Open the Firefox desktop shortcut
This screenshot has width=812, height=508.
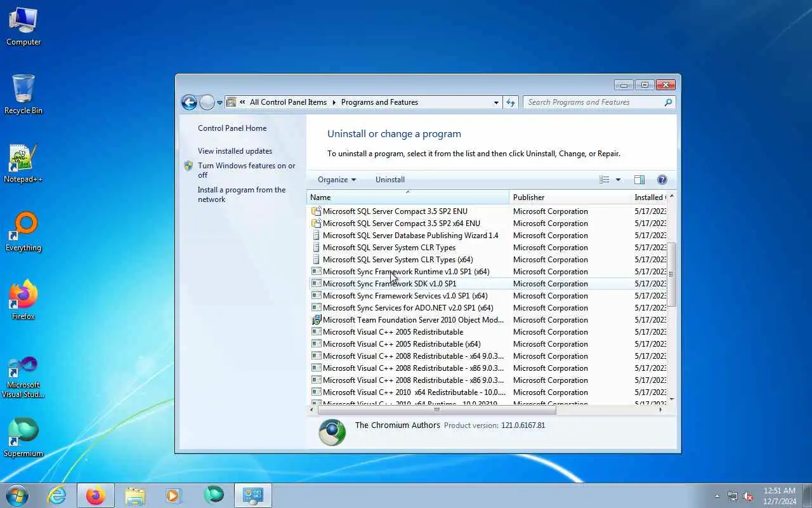tap(23, 301)
